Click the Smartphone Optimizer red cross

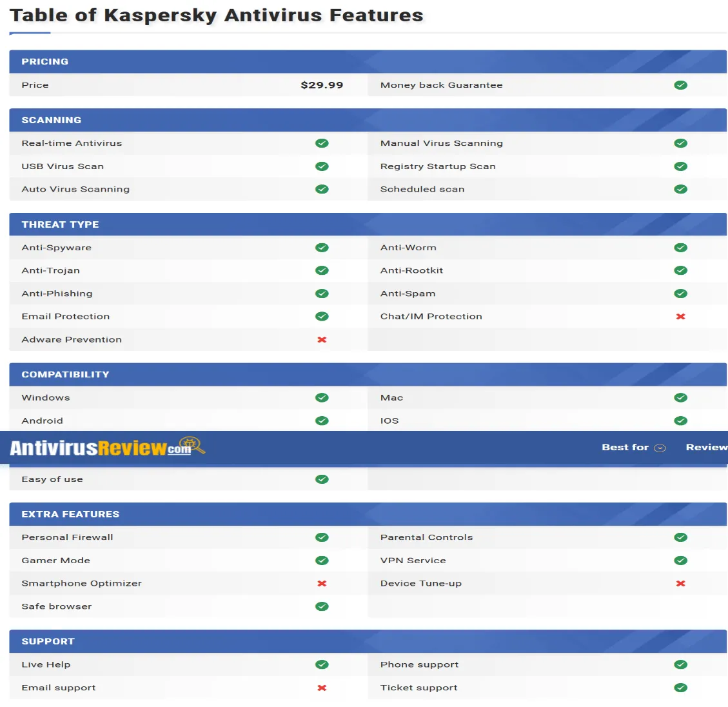(x=322, y=583)
